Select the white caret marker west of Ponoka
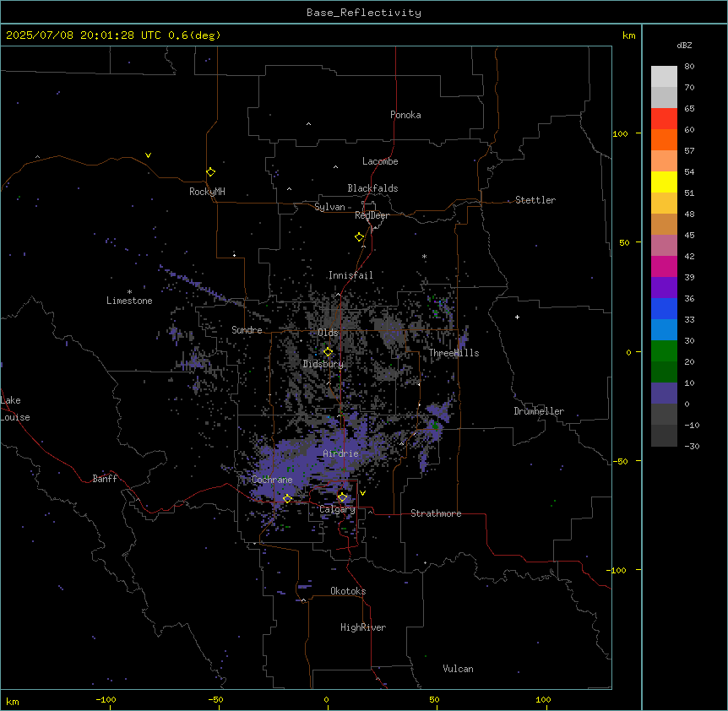 click(309, 124)
